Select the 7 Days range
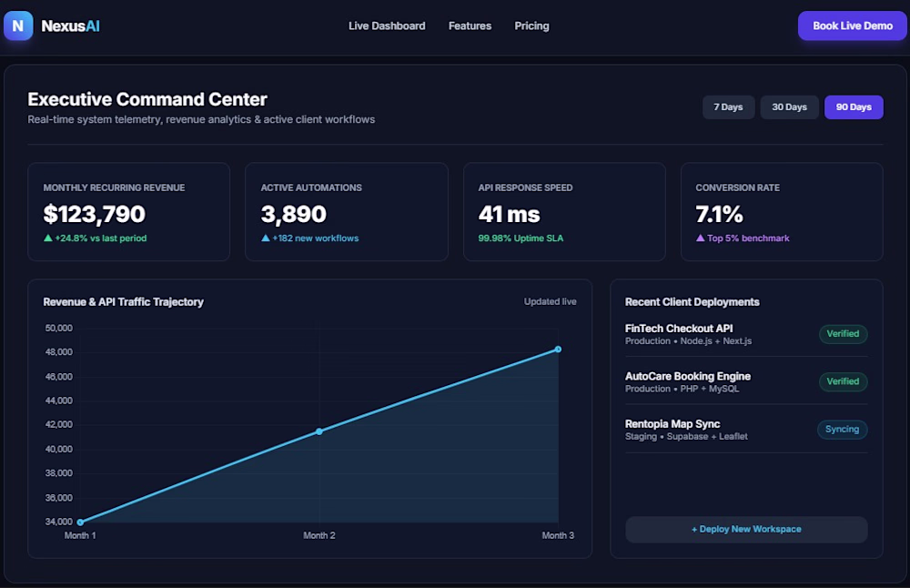Viewport: 910px width, 588px height. 728,106
